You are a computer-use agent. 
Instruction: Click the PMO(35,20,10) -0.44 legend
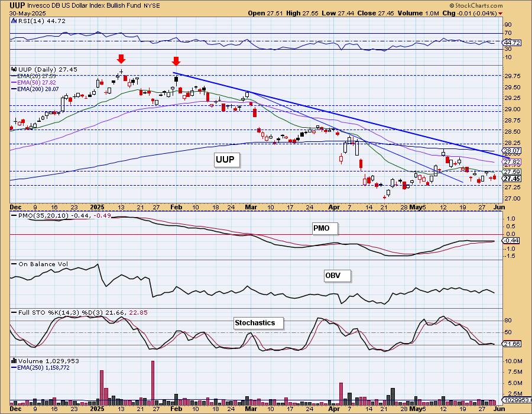click(x=54, y=215)
